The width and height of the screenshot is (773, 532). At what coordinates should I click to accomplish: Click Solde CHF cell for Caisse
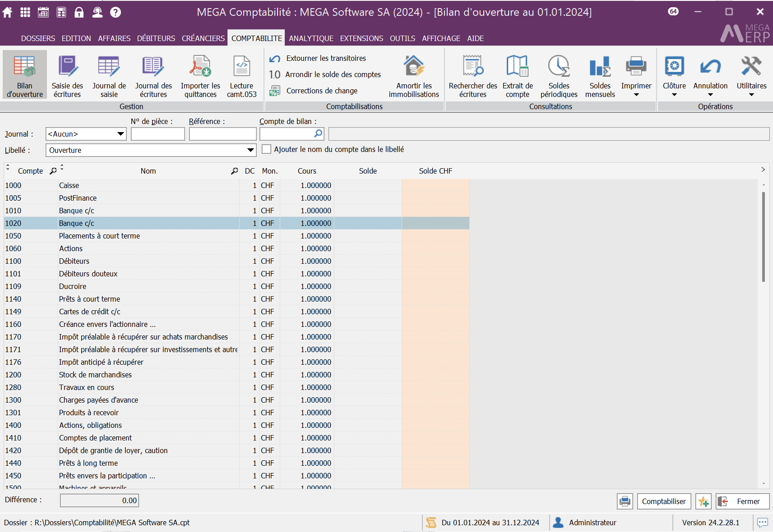tap(435, 185)
